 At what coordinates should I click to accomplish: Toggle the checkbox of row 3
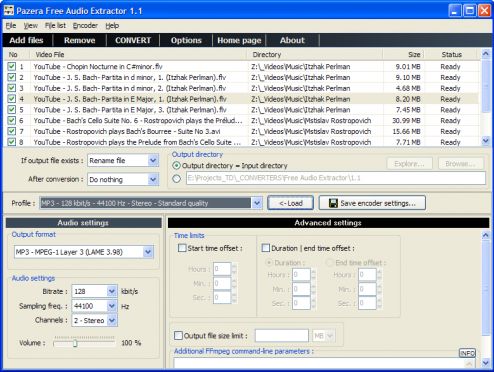(x=12, y=88)
